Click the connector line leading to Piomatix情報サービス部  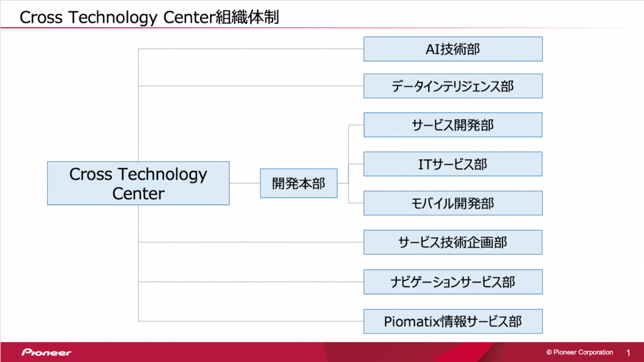pos(252,321)
